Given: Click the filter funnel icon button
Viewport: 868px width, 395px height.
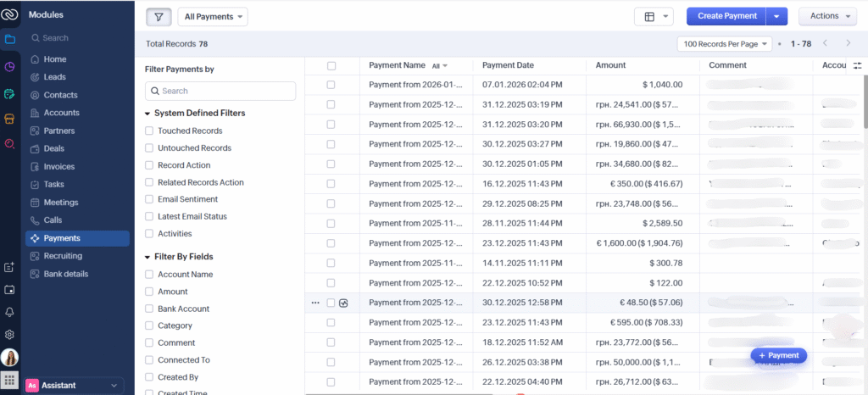Looking at the screenshot, I should point(159,16).
